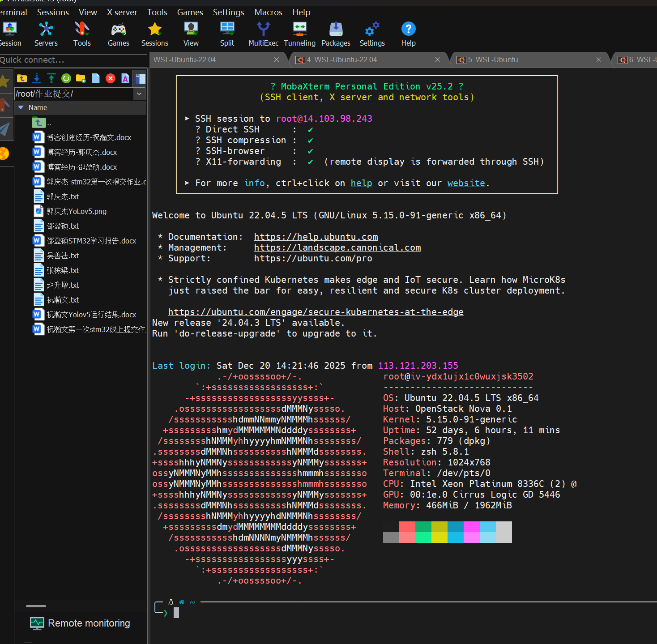Open the Games menu in the menu bar
Image resolution: width=657 pixels, height=644 pixels.
pyautogui.click(x=190, y=12)
